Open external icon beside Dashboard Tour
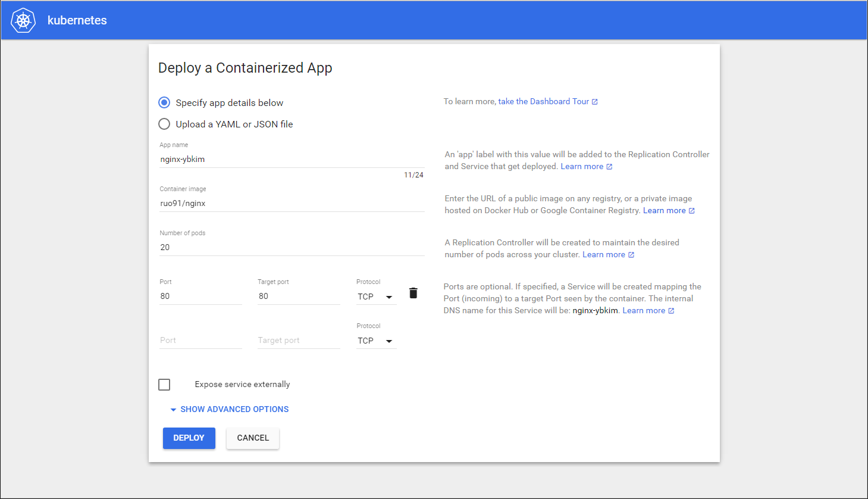Viewport: 868px width, 499px height. click(594, 102)
